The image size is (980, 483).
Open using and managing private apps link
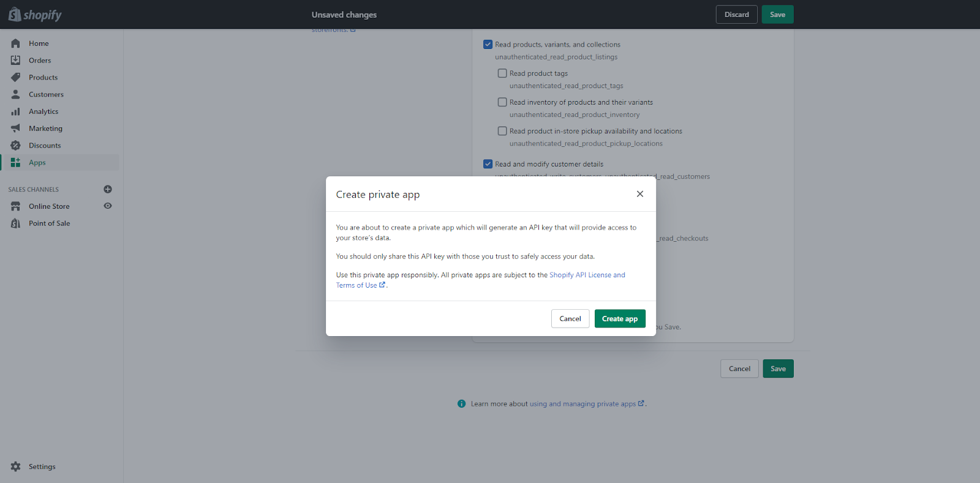coord(587,404)
